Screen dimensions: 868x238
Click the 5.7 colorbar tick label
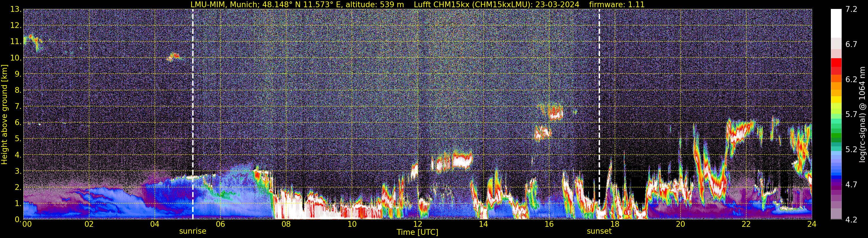pos(851,114)
